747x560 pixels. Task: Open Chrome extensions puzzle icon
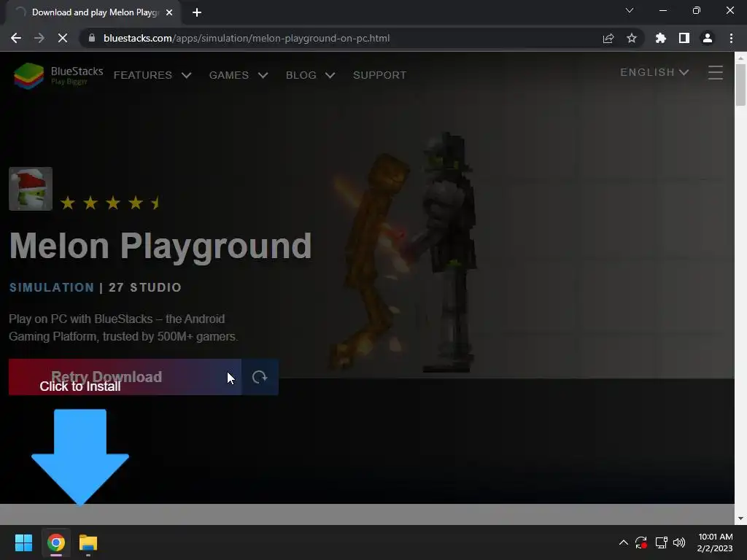coord(661,38)
